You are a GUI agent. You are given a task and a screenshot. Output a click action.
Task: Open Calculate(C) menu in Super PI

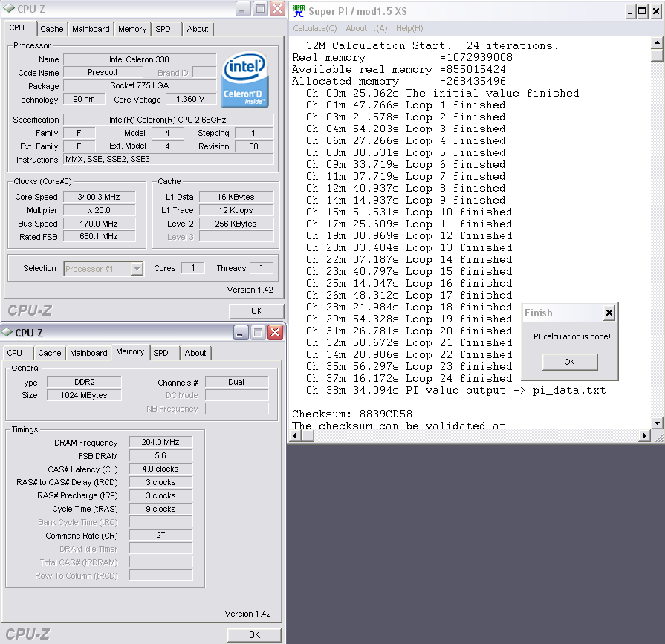pos(315,28)
